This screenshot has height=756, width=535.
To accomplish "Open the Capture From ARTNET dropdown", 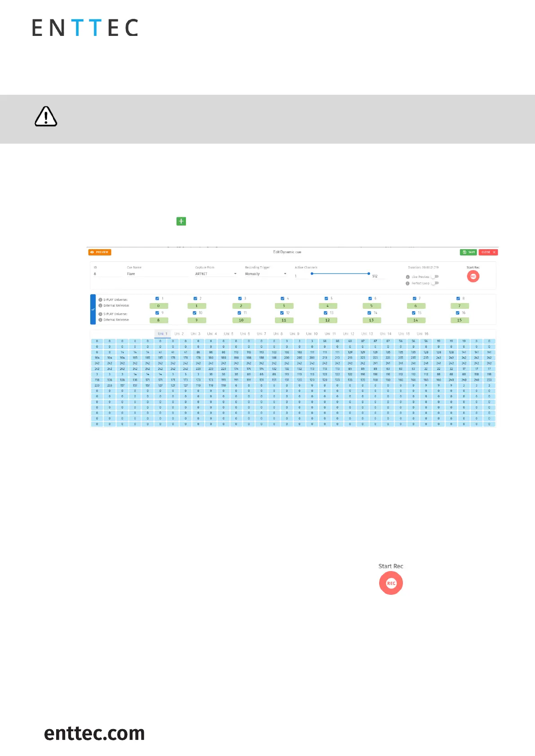I will pos(216,274).
